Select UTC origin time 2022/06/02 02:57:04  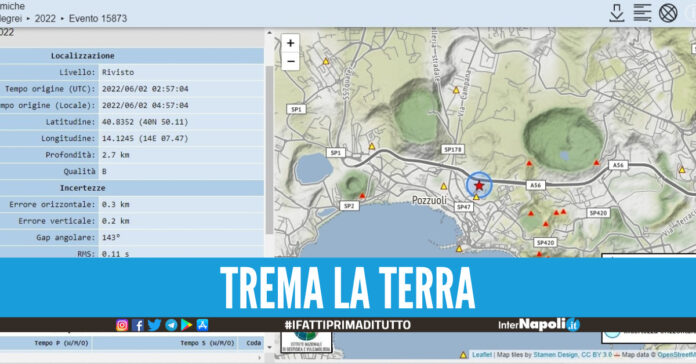click(145, 89)
